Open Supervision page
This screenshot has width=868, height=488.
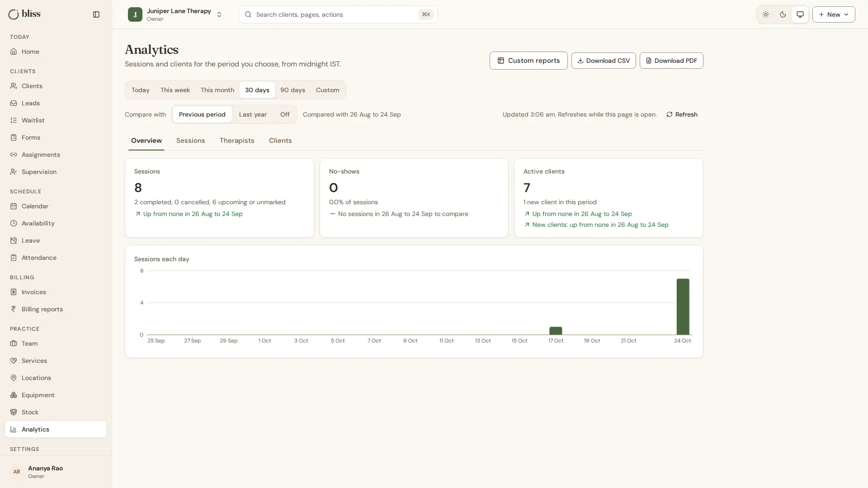point(56,172)
